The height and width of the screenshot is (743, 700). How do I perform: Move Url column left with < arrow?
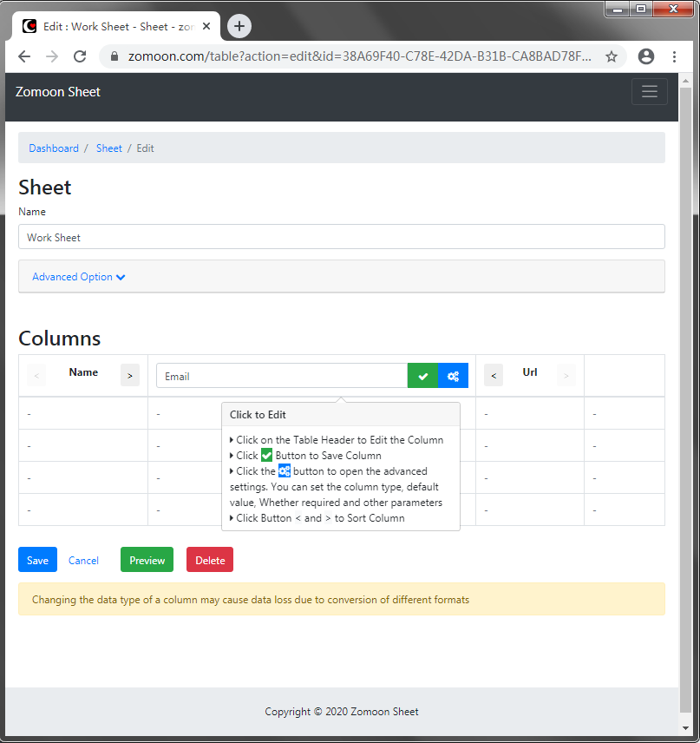click(x=494, y=375)
